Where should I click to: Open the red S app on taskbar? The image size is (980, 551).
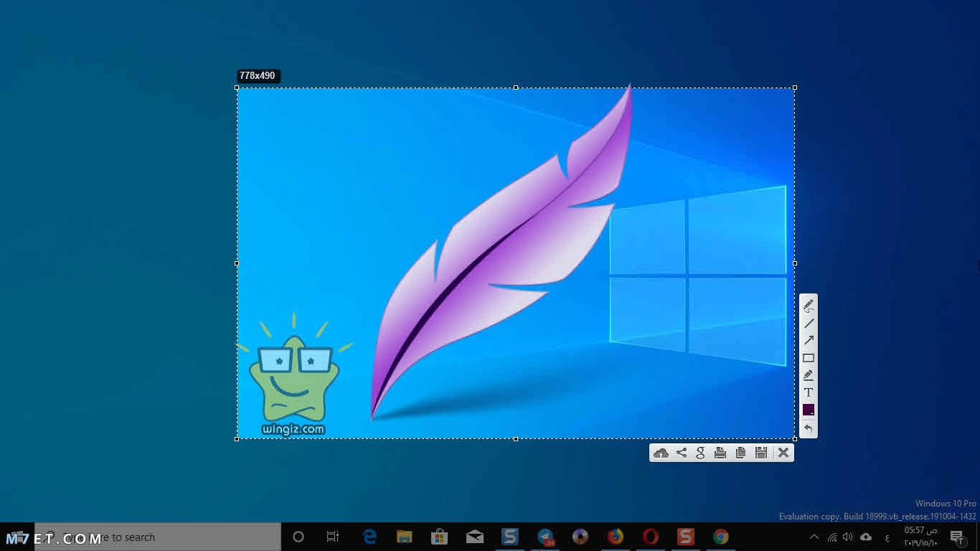tap(686, 537)
